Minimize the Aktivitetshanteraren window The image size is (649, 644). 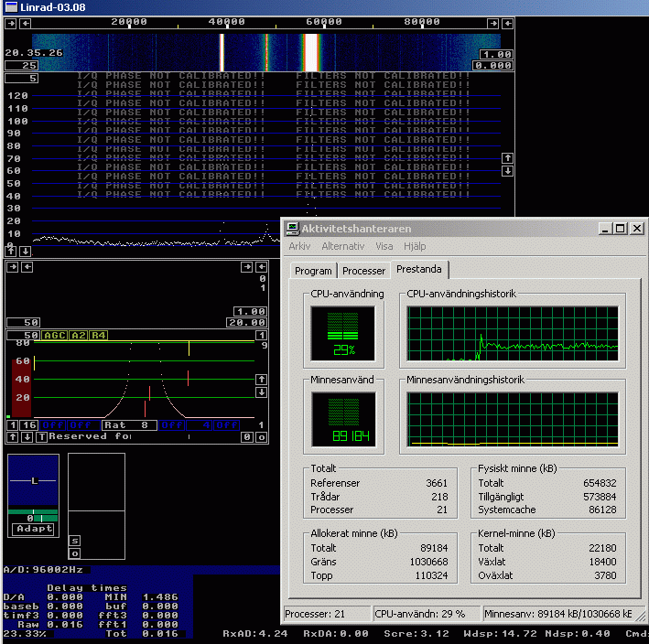605,229
